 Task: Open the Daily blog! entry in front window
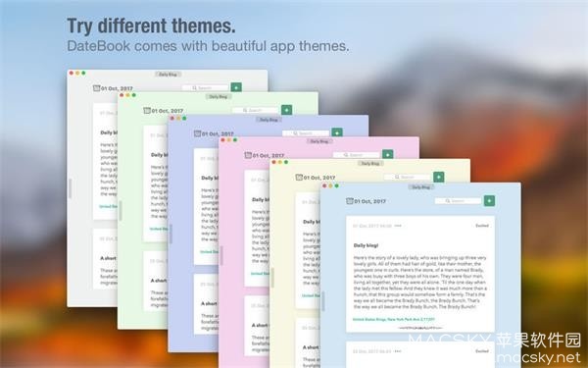coord(366,245)
